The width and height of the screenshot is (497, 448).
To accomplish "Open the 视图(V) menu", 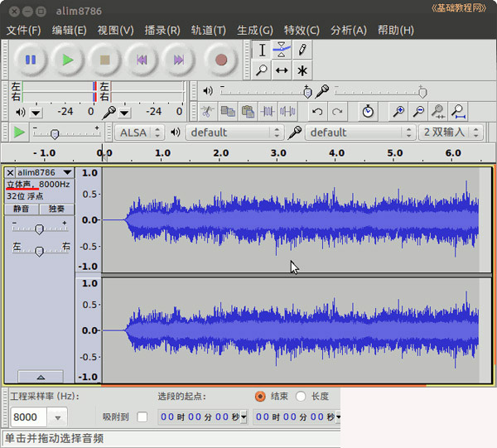I will click(x=115, y=31).
